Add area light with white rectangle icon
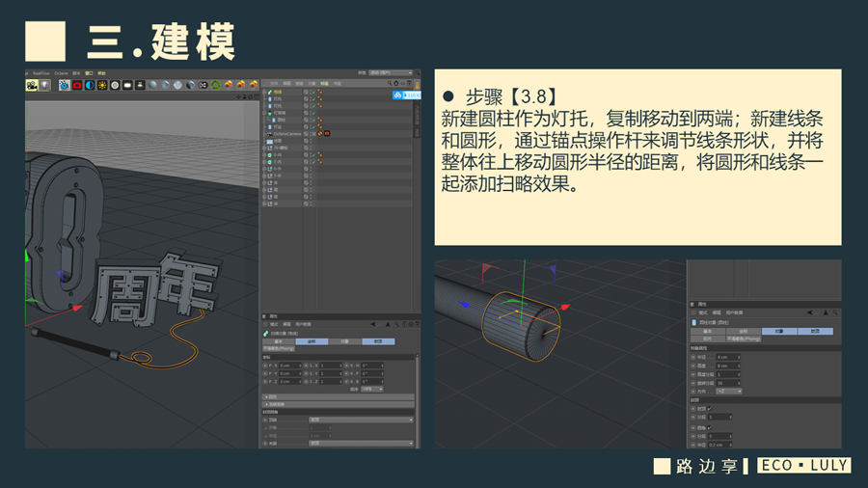868x488 pixels. click(128, 85)
